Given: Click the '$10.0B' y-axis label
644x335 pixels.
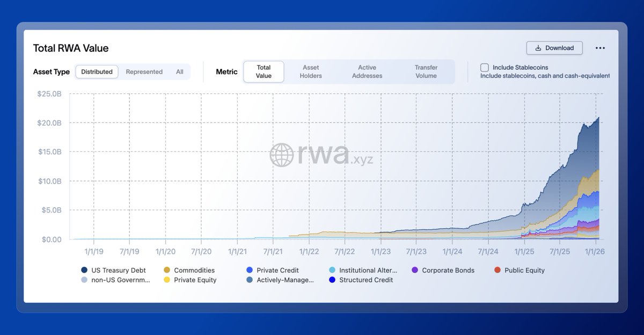Looking at the screenshot, I should pyautogui.click(x=48, y=181).
